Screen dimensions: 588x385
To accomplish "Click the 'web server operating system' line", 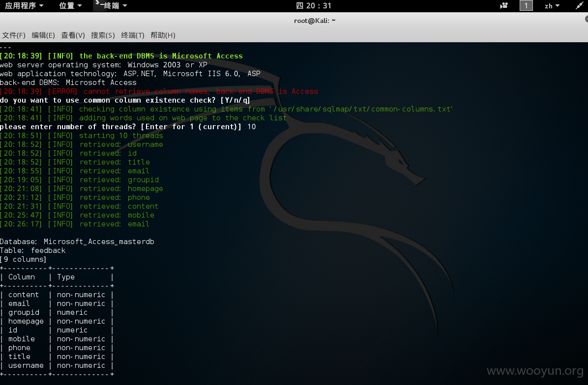I will click(x=104, y=65).
